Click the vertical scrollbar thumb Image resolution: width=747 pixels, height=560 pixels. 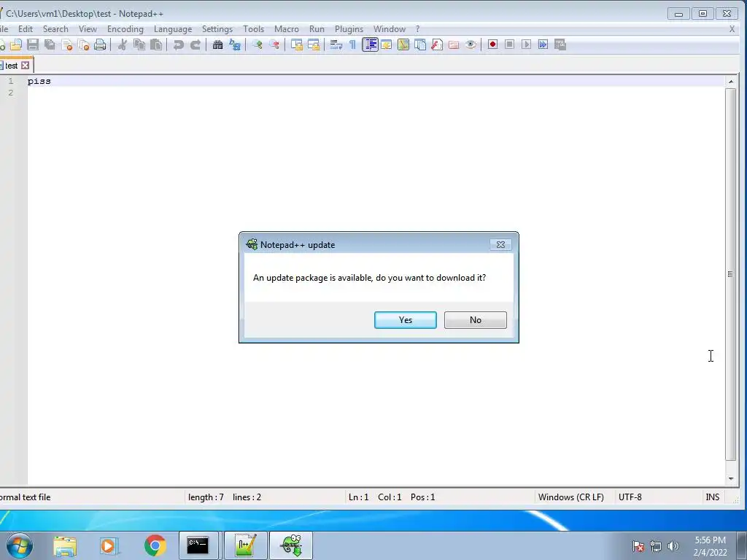click(x=731, y=274)
